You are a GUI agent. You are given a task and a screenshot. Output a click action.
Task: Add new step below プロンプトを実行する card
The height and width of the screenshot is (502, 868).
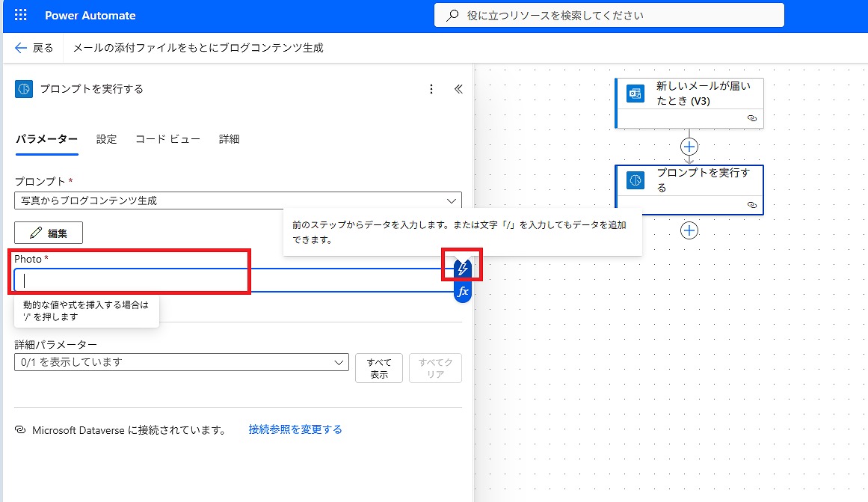click(689, 230)
